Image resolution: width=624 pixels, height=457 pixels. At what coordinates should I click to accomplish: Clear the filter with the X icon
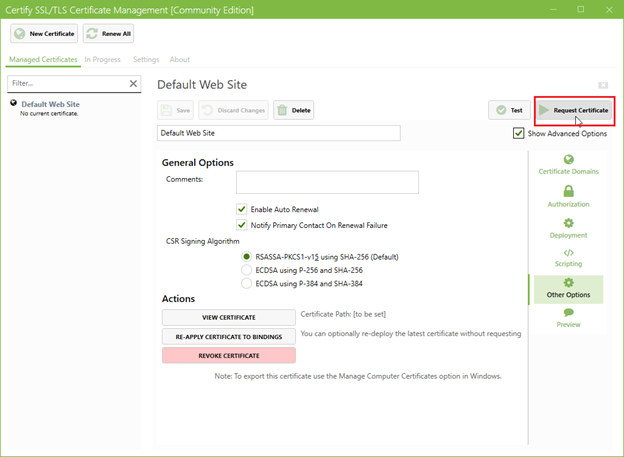tap(133, 84)
